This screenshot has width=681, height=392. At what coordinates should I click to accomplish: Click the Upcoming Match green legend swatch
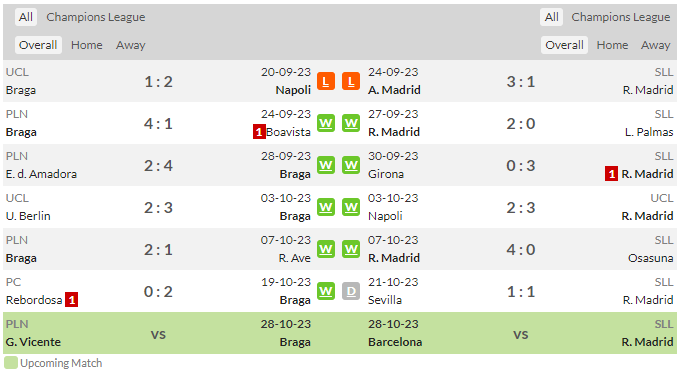11,363
